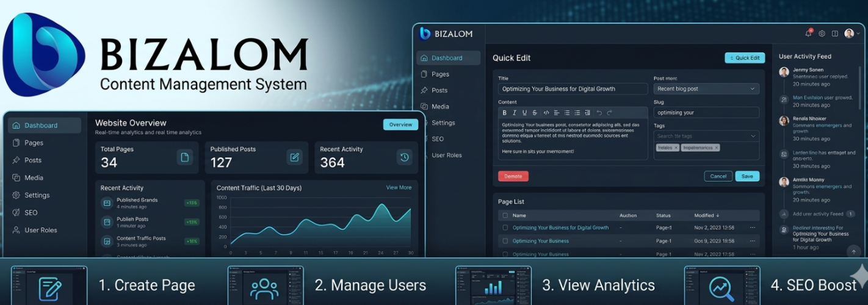The height and width of the screenshot is (305, 868).
Task: Open the Optimizing Your Business for Digital Growth page link
Action: click(560, 228)
